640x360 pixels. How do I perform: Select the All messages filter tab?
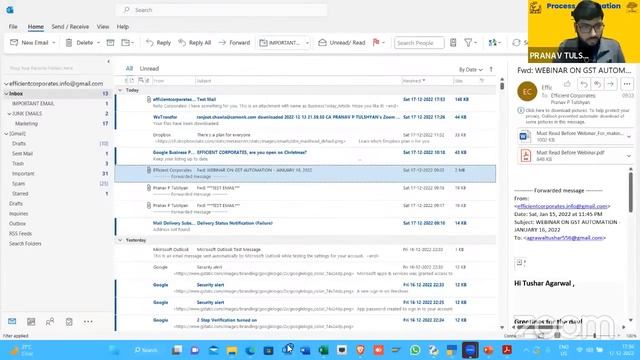coord(129,69)
